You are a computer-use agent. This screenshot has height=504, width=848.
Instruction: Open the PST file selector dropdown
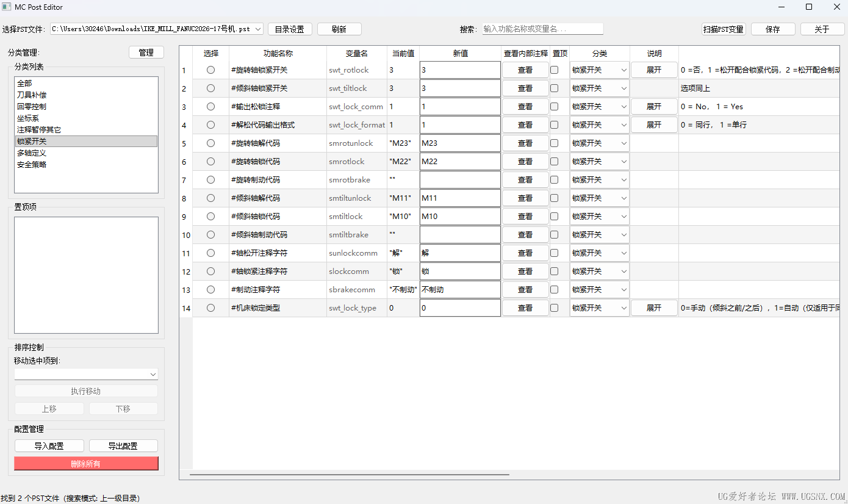pyautogui.click(x=257, y=28)
